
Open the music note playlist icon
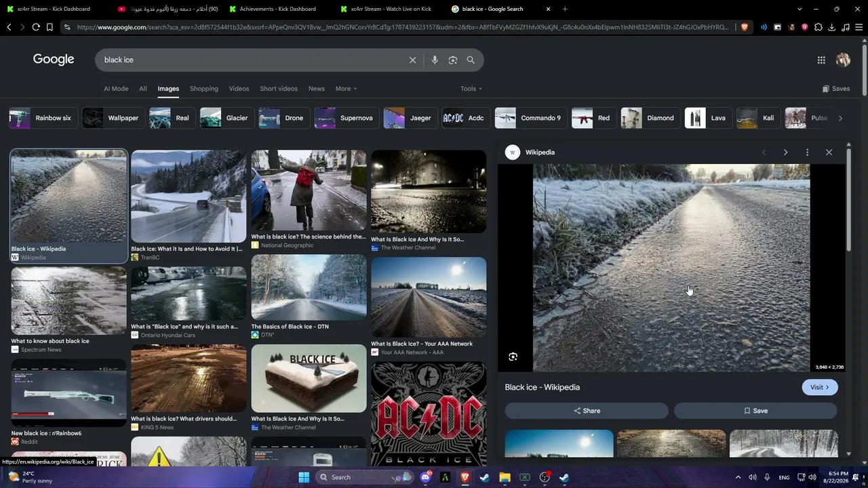(x=846, y=27)
